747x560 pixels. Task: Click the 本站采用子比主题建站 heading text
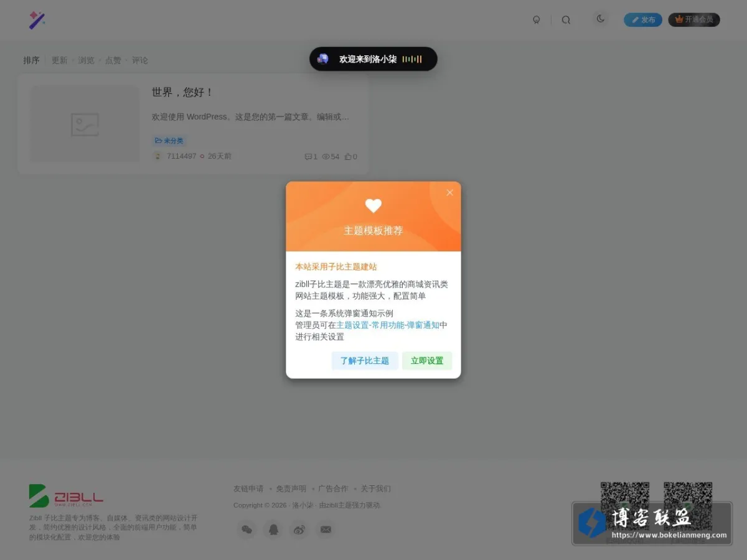coord(336,266)
